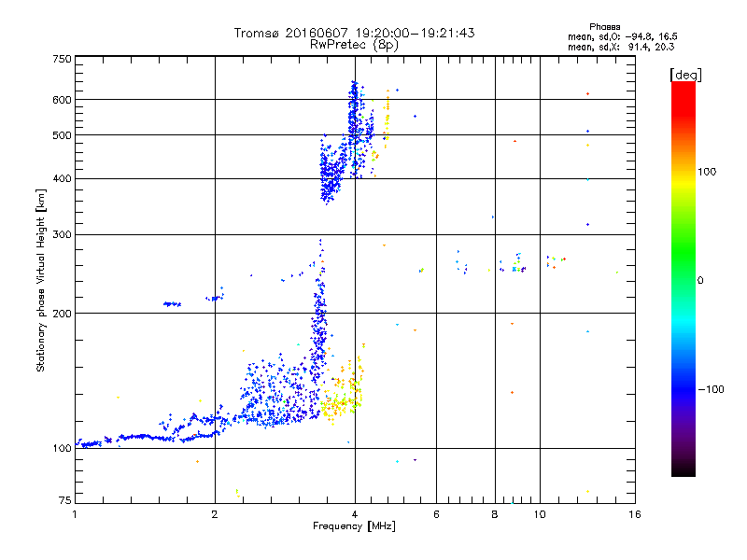
Task: Click the colorbar tick label '100'
Action: 707,172
